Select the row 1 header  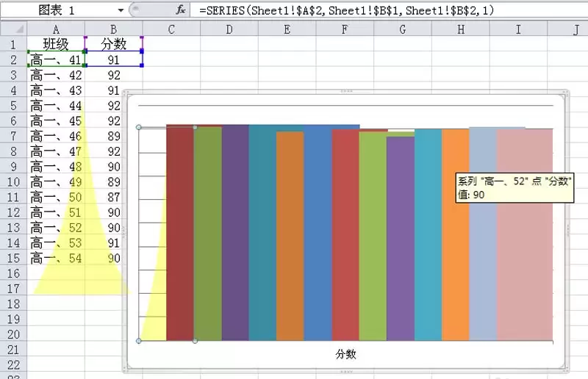click(13, 44)
